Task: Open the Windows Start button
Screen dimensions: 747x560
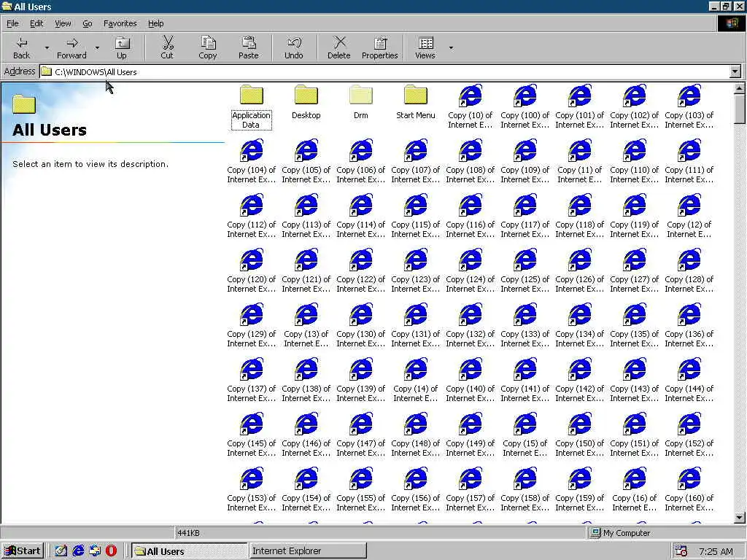Action: [23, 551]
